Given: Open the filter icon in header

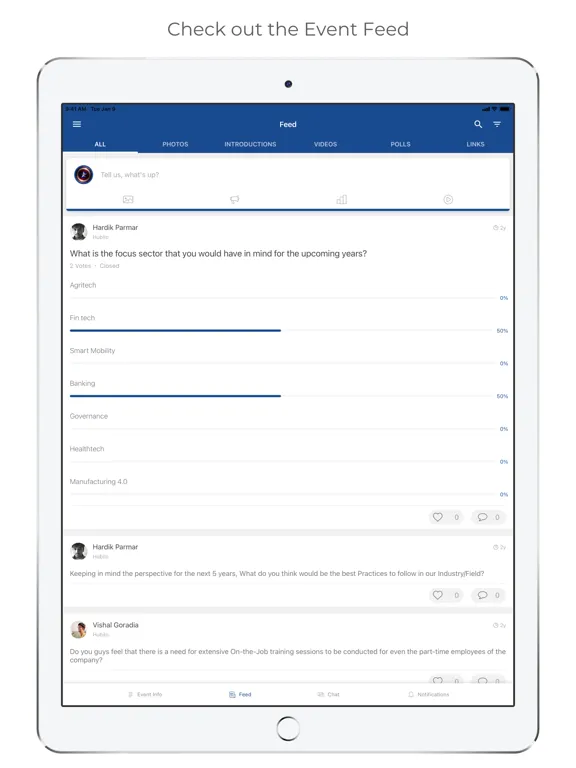Looking at the screenshot, I should pyautogui.click(x=497, y=124).
